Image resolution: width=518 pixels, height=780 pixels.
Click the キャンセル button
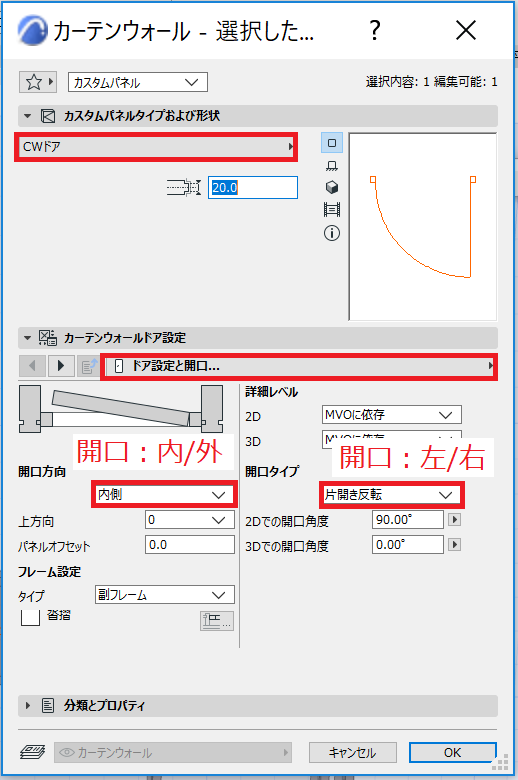(x=353, y=753)
